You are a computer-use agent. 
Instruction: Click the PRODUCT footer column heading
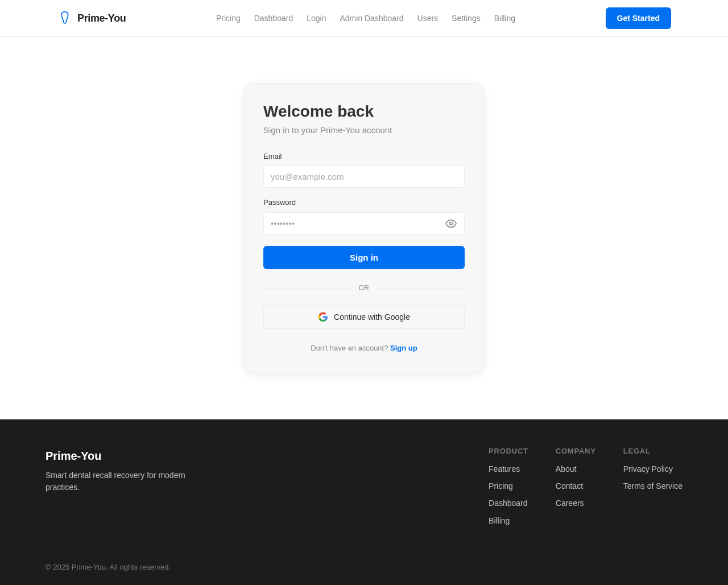[508, 451]
